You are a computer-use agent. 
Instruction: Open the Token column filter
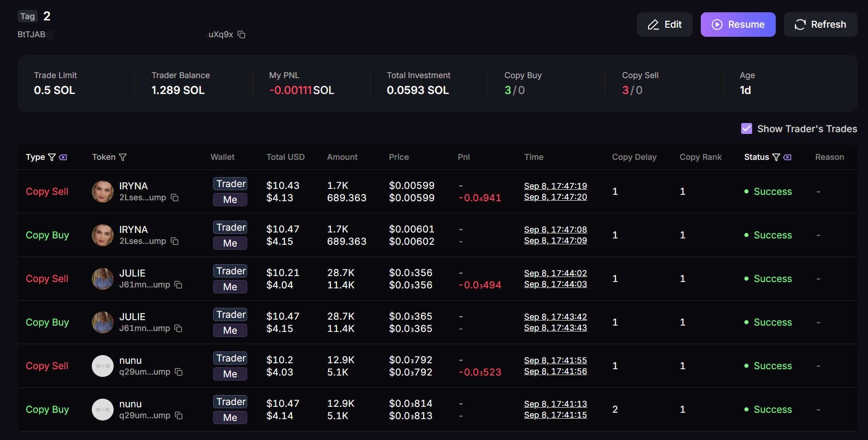click(x=123, y=157)
